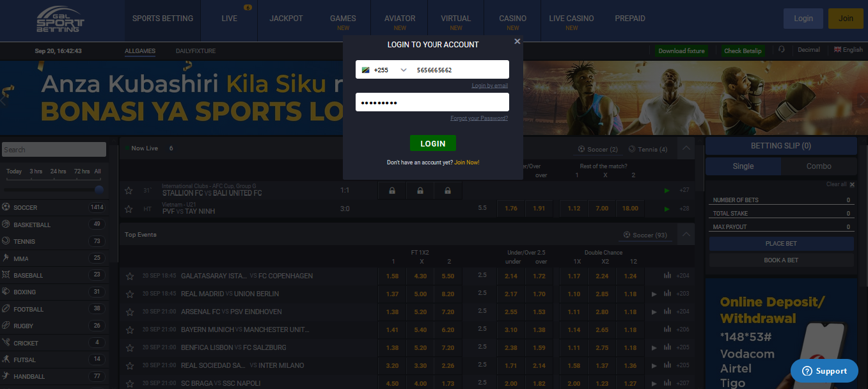Adjust the time range slider handle
868x389 pixels.
pos(99,189)
